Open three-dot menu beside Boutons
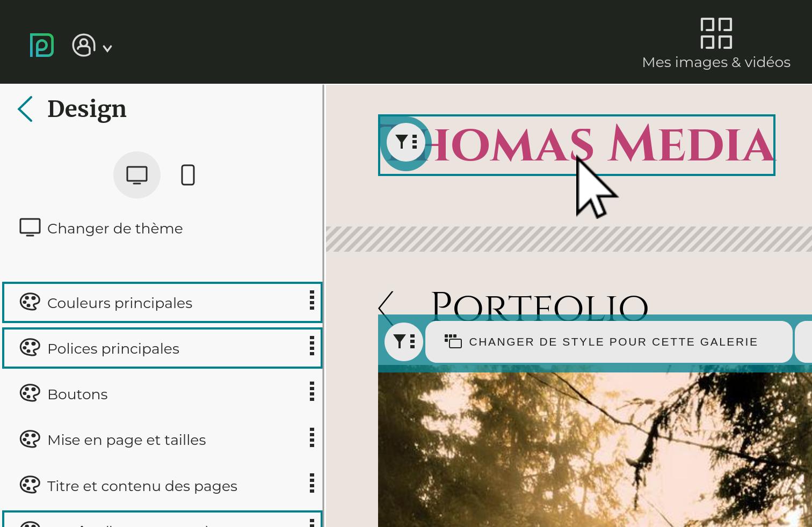Image resolution: width=812 pixels, height=527 pixels. pyautogui.click(x=311, y=392)
